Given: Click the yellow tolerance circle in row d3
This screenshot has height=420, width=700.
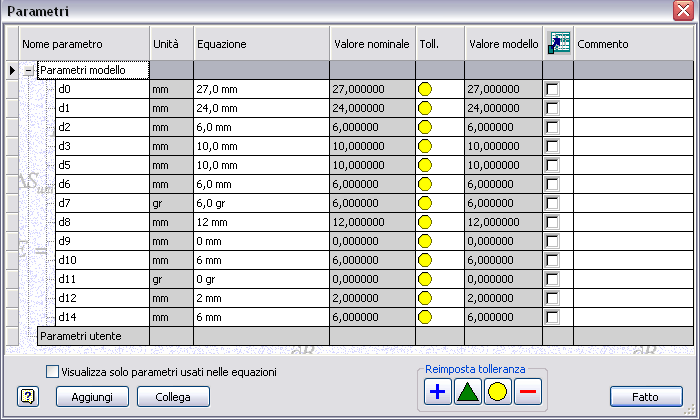Looking at the screenshot, I should [425, 146].
